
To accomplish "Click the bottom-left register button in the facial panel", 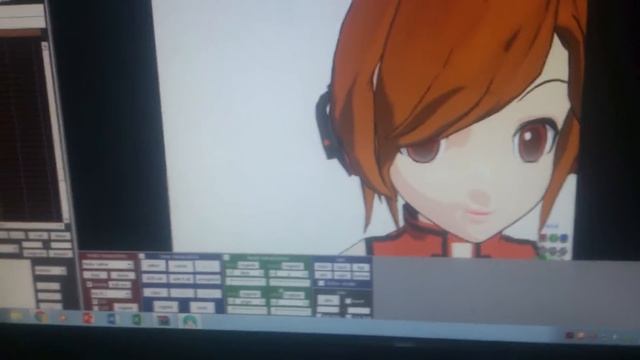I will (x=249, y=294).
